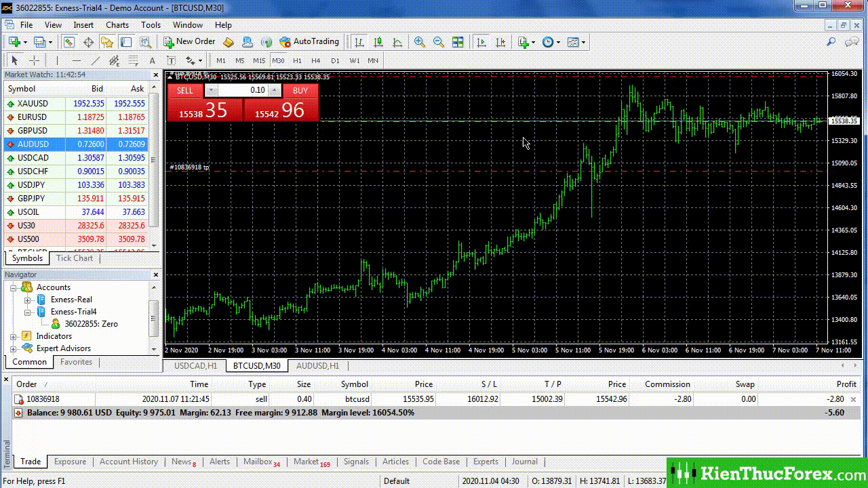Screen dimensions: 868x488
Task: Select the Vertical Line tool
Action: (57, 60)
